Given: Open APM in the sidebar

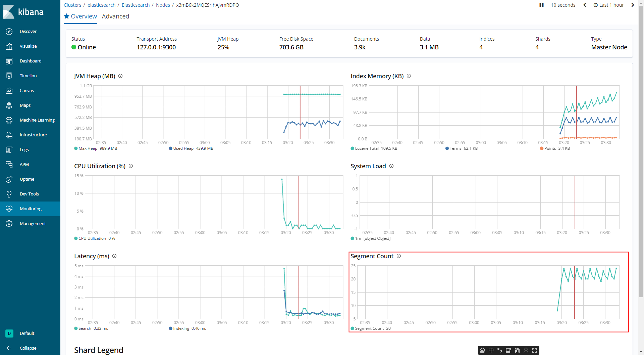Looking at the screenshot, I should pyautogui.click(x=30, y=164).
